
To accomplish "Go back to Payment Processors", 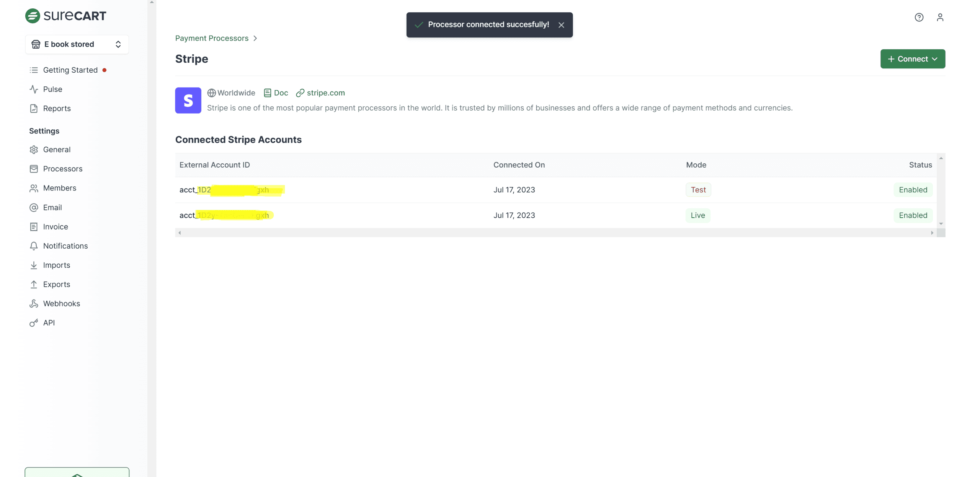I will pos(212,38).
